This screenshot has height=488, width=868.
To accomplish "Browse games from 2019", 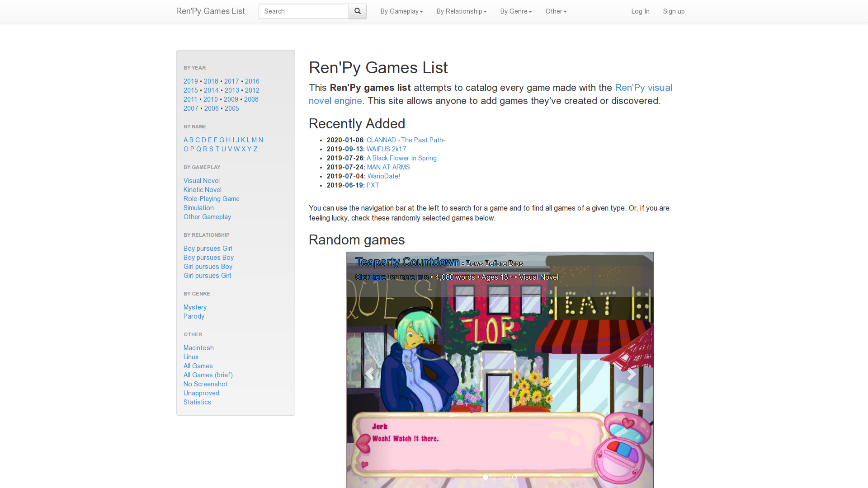I will click(x=190, y=81).
